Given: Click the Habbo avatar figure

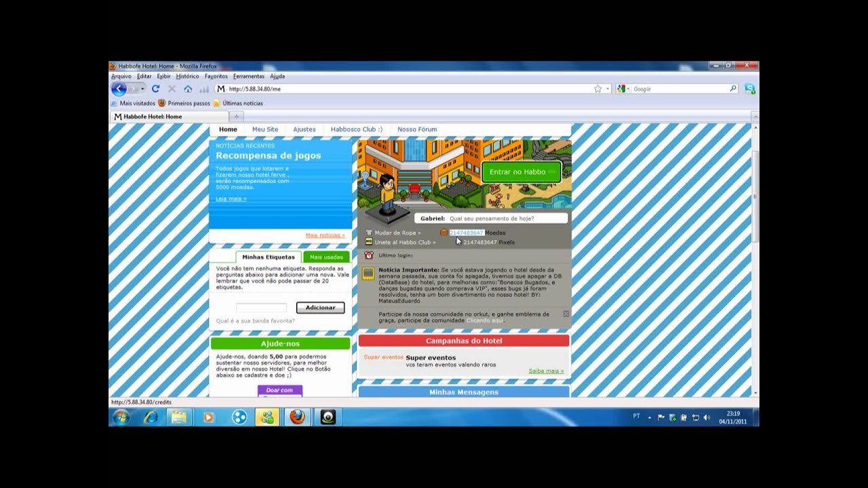Looking at the screenshot, I should [x=387, y=193].
